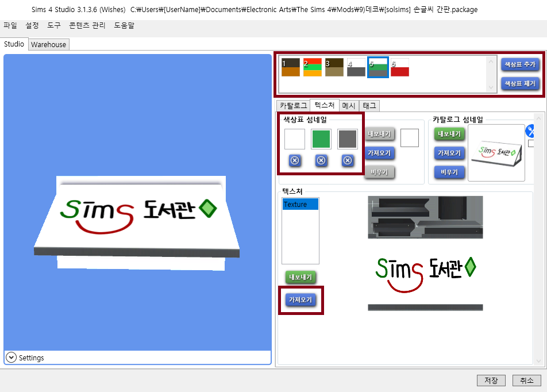This screenshot has width=547, height=392.
Task: Open the 콘텐츠 관리 menu
Action: click(x=87, y=25)
